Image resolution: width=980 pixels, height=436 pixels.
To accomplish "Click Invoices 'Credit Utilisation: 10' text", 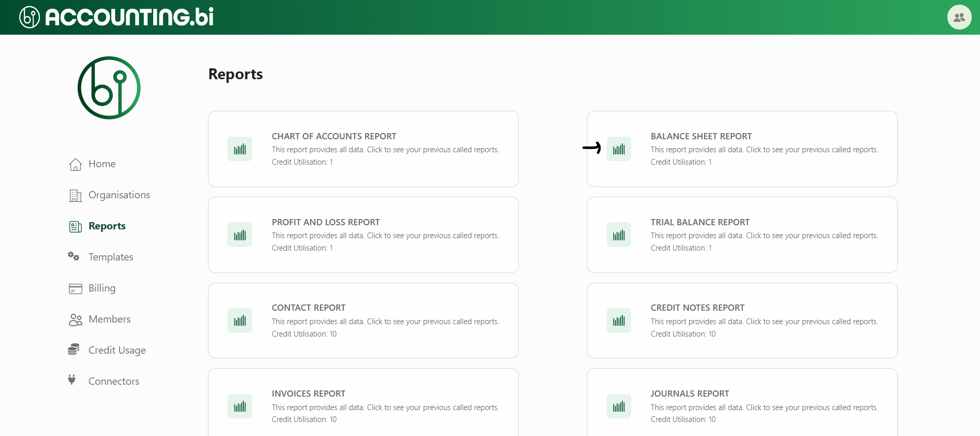I will tap(304, 419).
